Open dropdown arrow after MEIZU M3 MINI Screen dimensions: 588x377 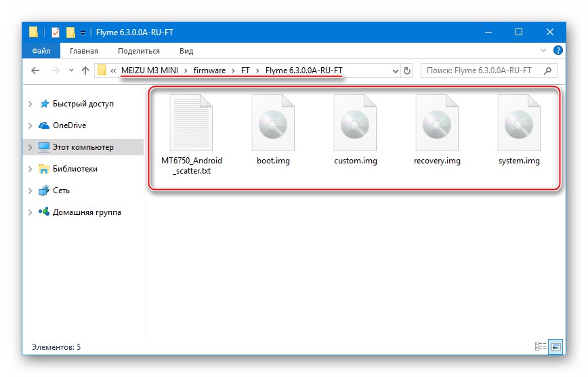[x=186, y=71]
